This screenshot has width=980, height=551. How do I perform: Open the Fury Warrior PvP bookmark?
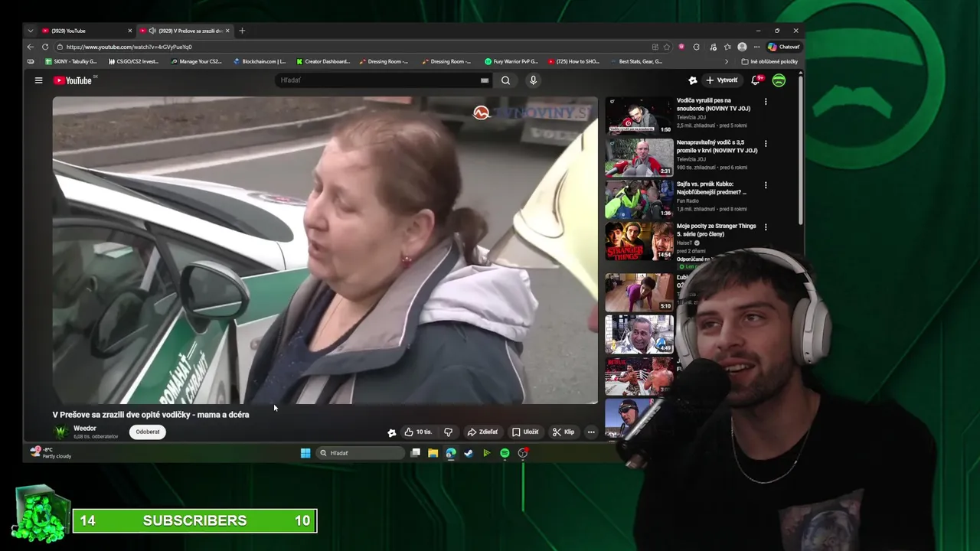[511, 61]
